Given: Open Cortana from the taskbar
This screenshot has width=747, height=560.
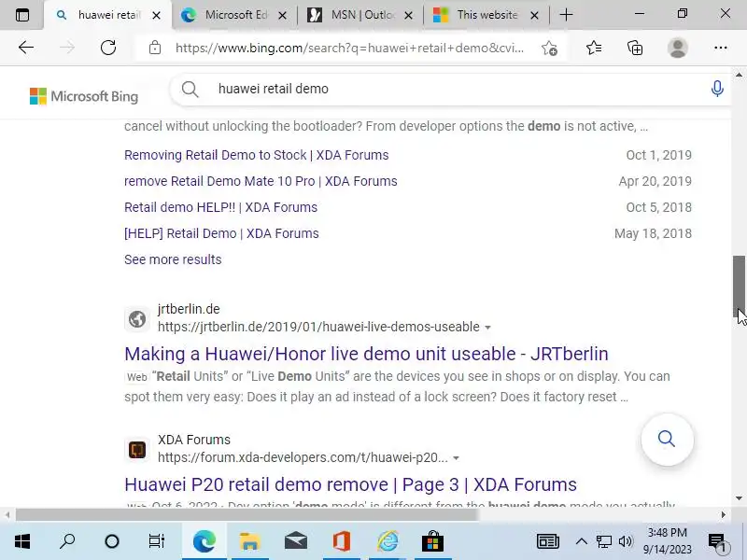Looking at the screenshot, I should pyautogui.click(x=112, y=541).
